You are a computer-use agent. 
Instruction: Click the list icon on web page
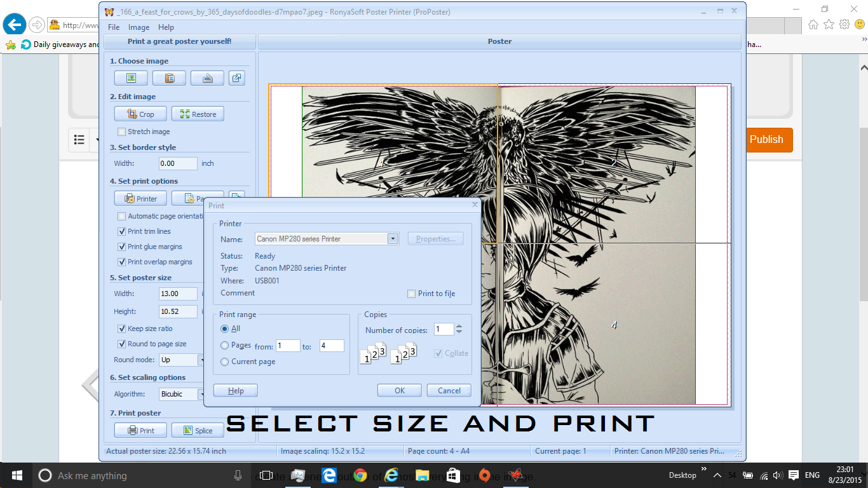[79, 139]
